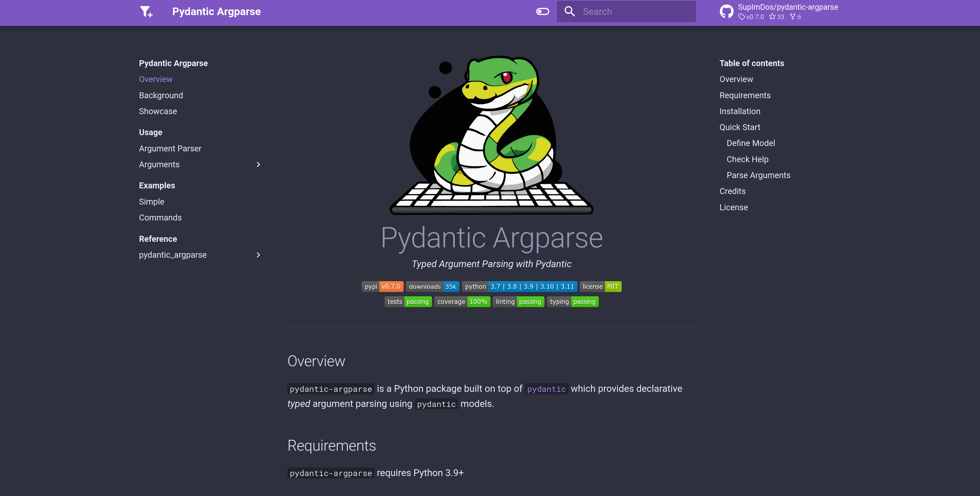Click the funnel-plus site logo icon

tap(147, 11)
